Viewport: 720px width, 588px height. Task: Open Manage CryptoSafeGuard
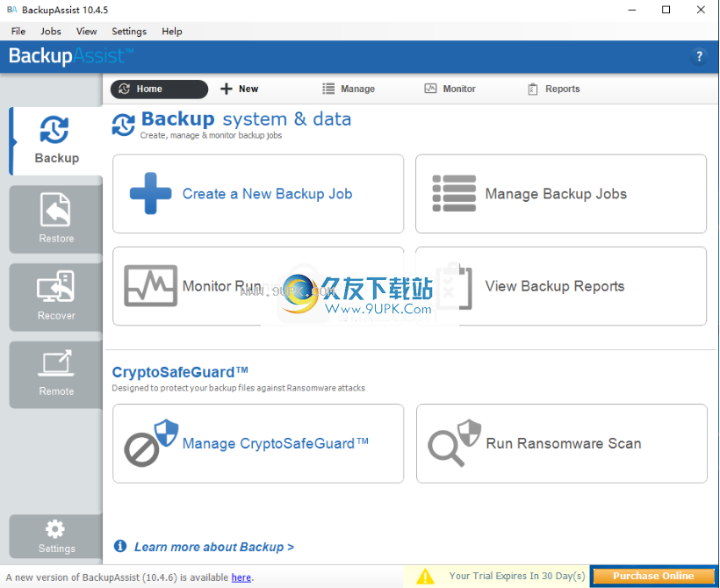point(258,443)
